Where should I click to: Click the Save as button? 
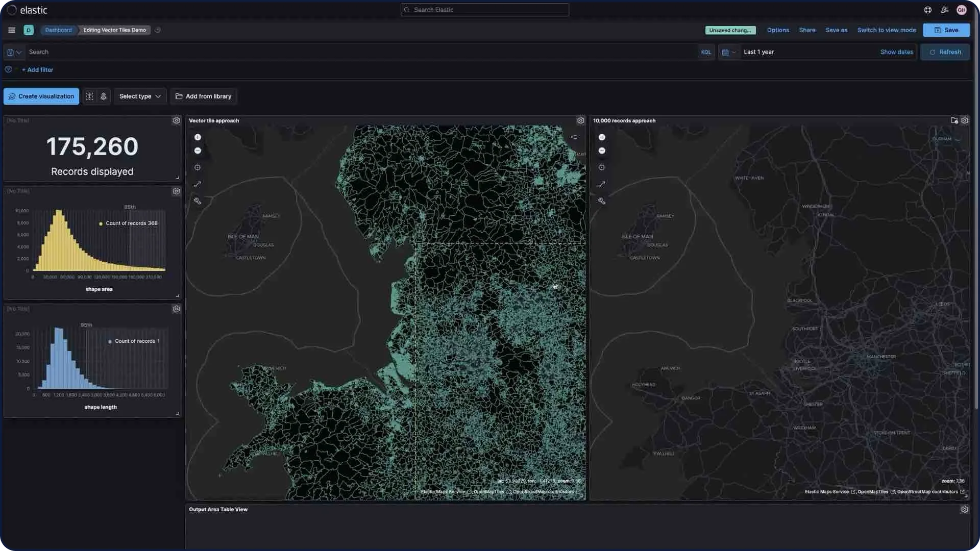(837, 30)
